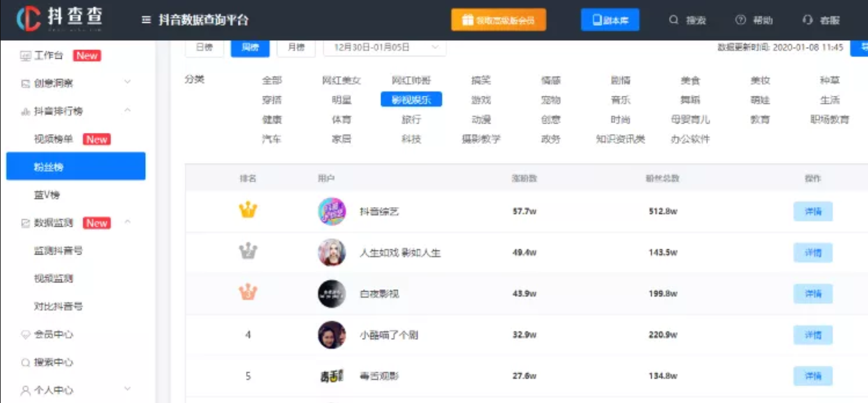Select category 游戏

coord(481,100)
